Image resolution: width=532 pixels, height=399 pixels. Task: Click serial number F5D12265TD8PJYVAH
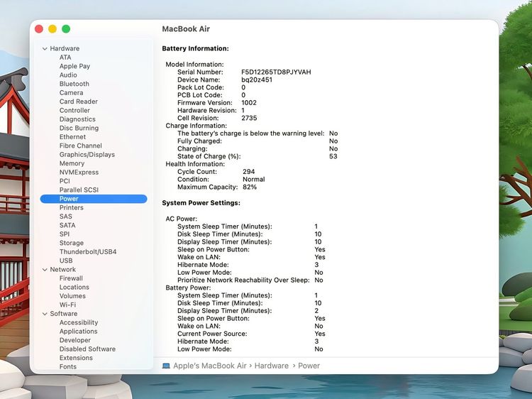(276, 72)
